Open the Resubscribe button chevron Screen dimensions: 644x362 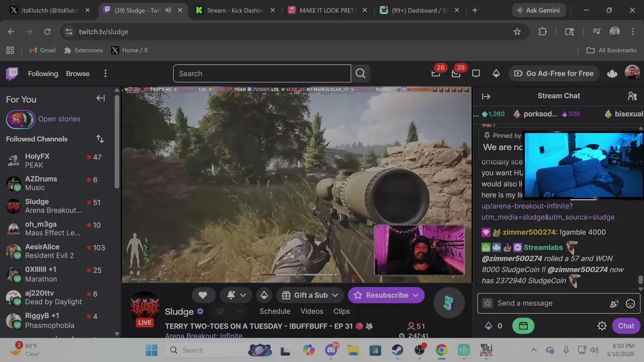pos(416,295)
